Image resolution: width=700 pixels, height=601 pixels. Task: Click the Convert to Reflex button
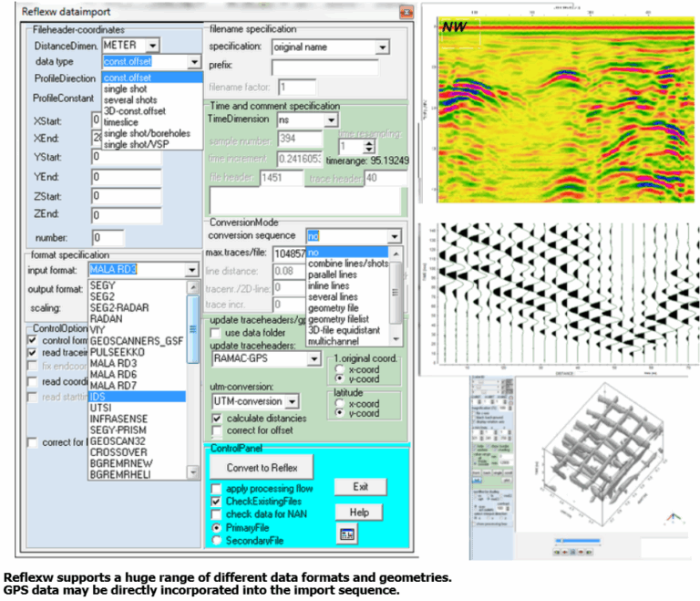(x=262, y=467)
